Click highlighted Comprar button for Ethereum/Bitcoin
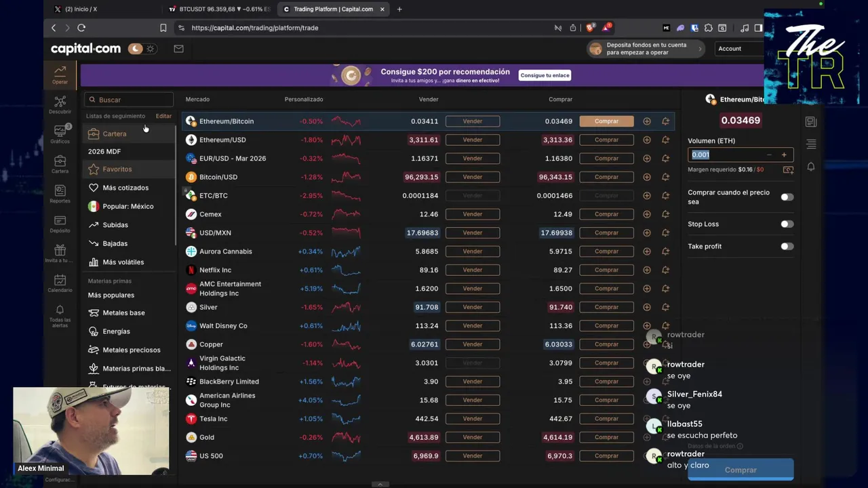The image size is (868, 488). 606,121
